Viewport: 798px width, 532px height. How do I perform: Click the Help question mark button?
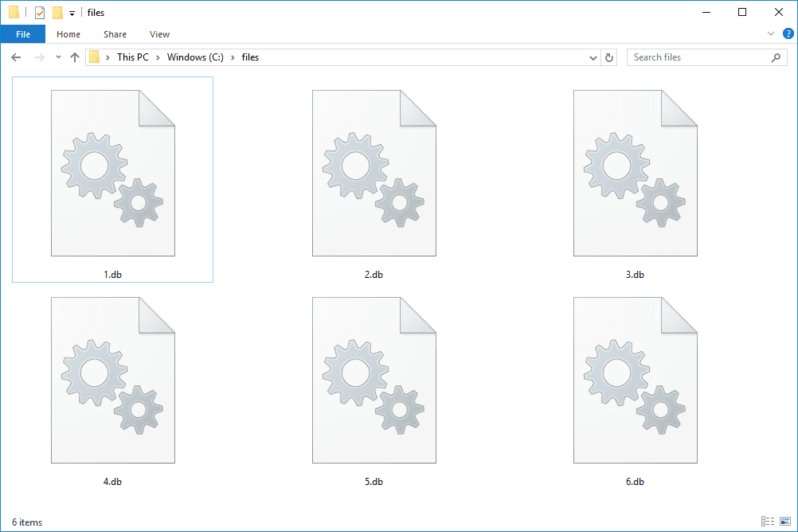click(788, 33)
